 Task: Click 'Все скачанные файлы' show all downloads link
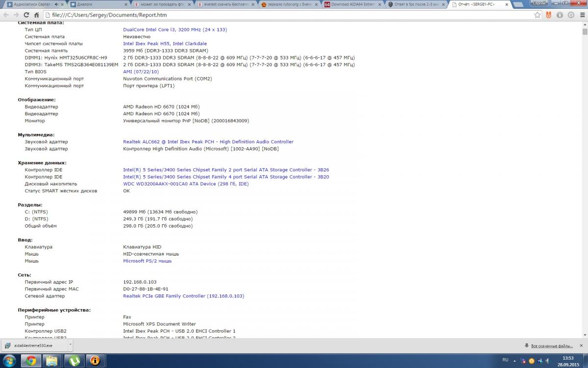551,345
